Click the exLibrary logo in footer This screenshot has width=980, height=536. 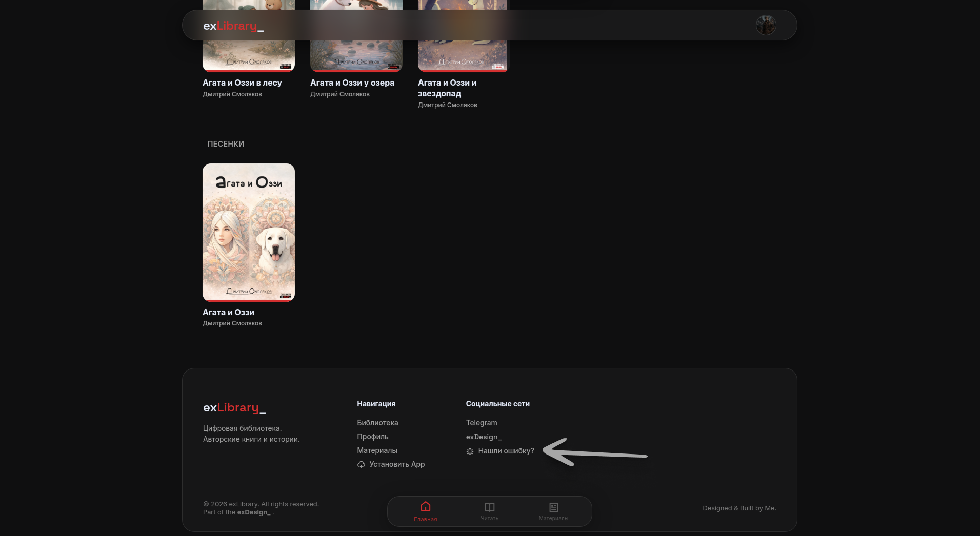(234, 408)
